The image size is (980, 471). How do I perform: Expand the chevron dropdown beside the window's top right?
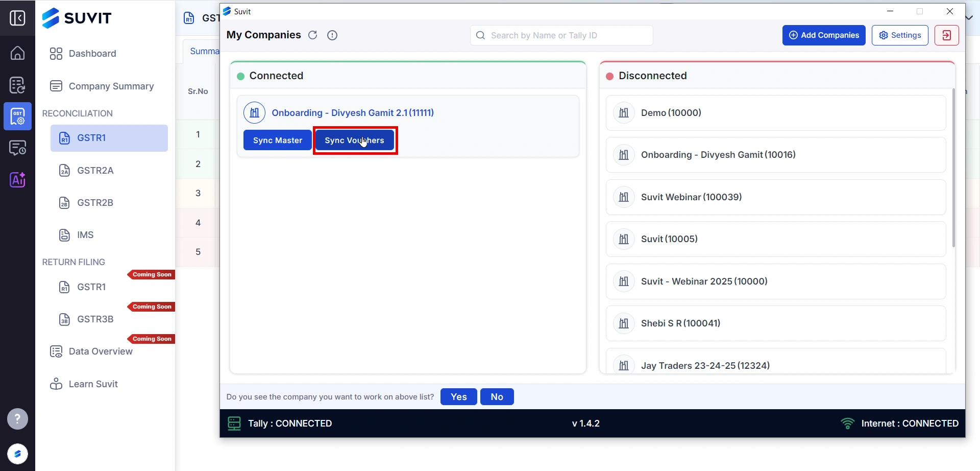tap(969, 17)
